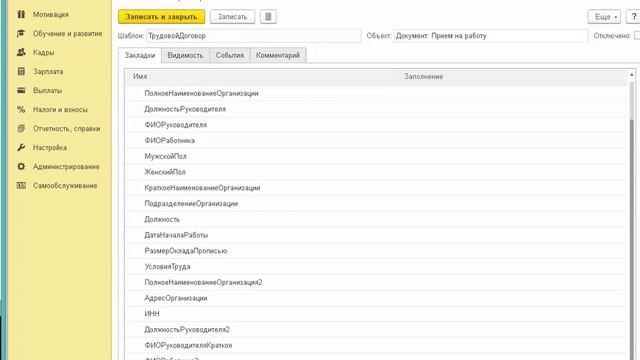Screen dimensions: 640x360
Task: Select row АдресОрганизации
Action: point(376,298)
